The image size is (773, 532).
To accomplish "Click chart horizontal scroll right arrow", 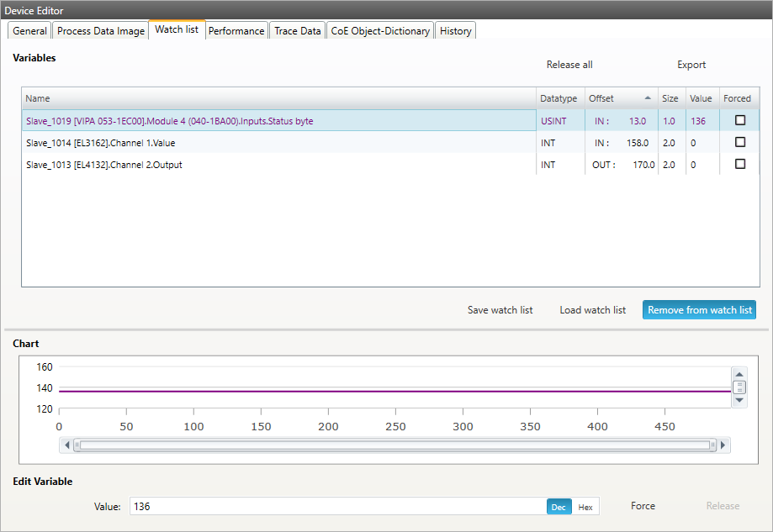I will click(723, 445).
